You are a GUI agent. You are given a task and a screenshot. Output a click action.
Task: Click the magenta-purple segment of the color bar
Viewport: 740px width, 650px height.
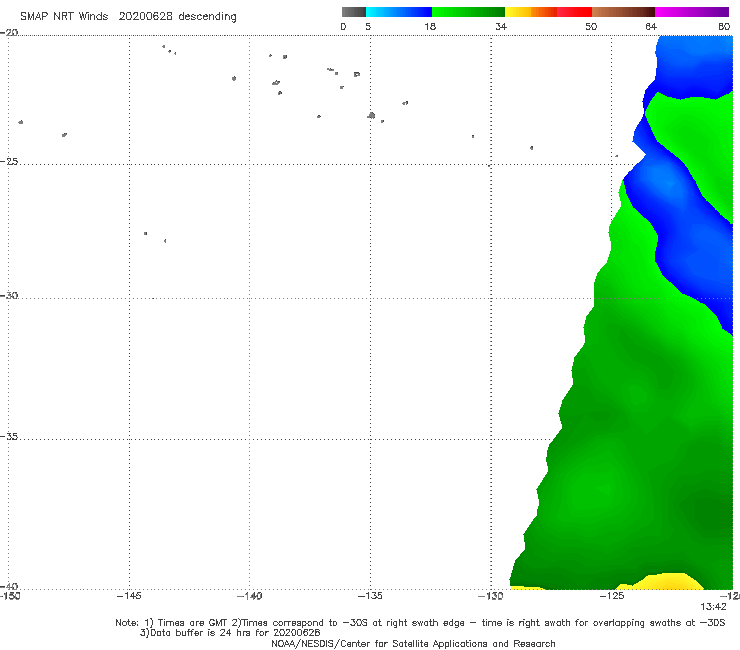[692, 12]
